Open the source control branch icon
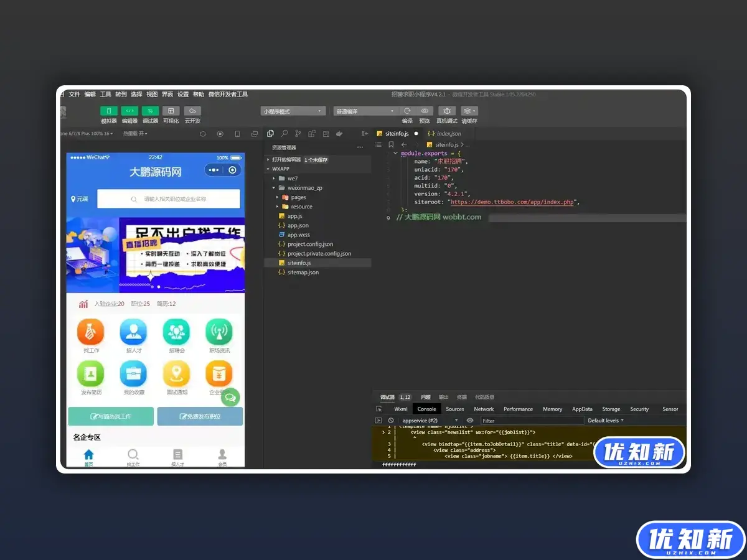Screen dimensions: 747x560 click(x=298, y=134)
